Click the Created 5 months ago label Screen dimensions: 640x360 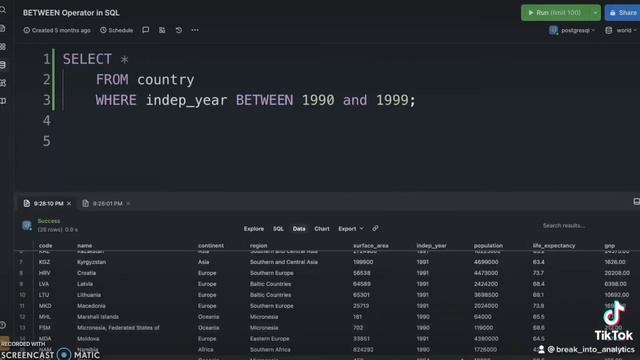coord(57,30)
